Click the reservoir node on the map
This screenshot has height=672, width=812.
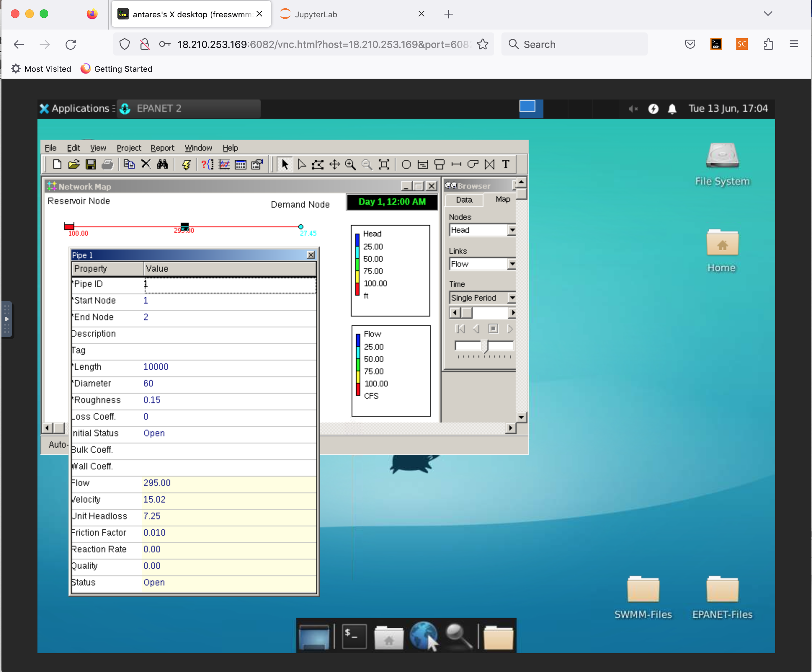[69, 227]
